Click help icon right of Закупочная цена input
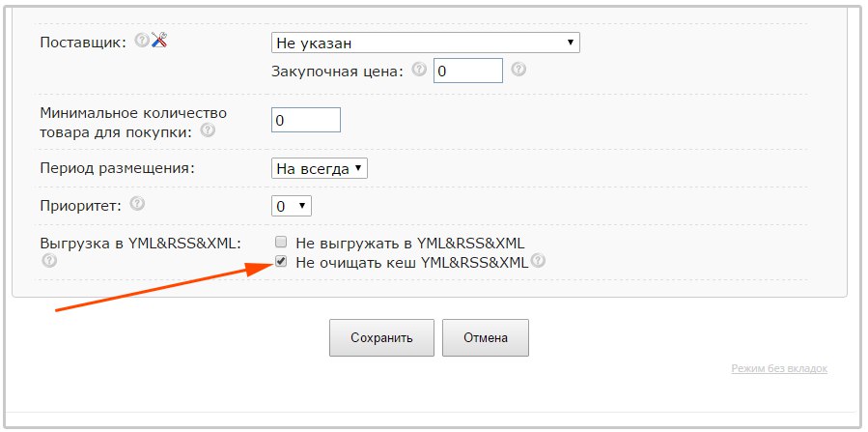 click(518, 70)
